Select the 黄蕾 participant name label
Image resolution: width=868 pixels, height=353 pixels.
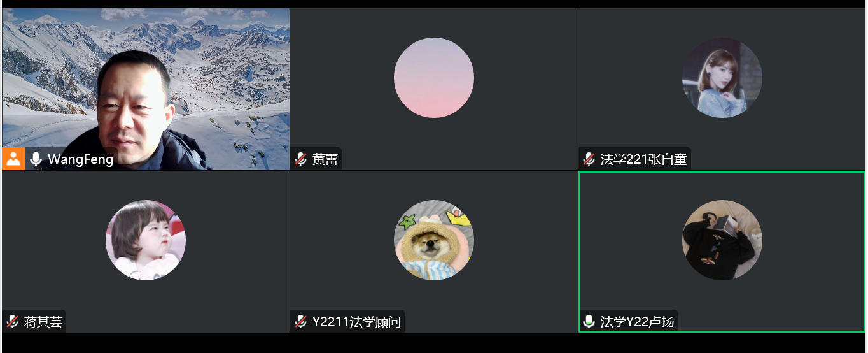point(325,159)
